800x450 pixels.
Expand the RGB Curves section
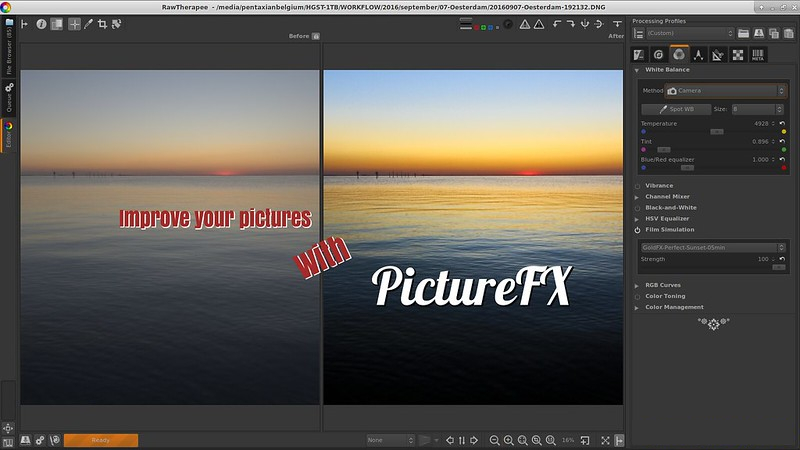(637, 286)
